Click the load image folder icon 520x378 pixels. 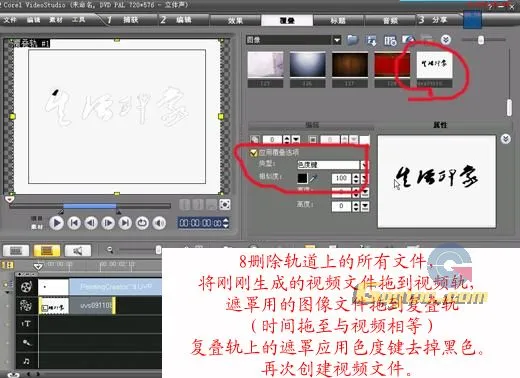coord(352,40)
